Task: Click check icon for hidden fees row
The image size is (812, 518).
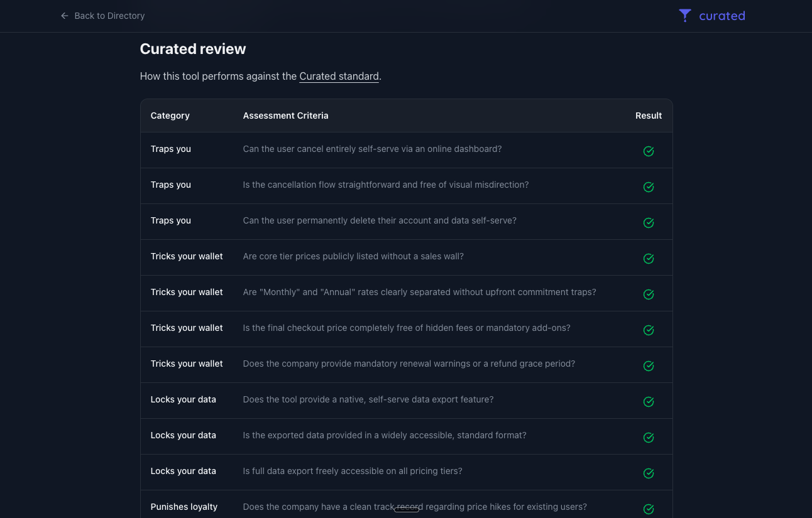Action: pyautogui.click(x=649, y=330)
